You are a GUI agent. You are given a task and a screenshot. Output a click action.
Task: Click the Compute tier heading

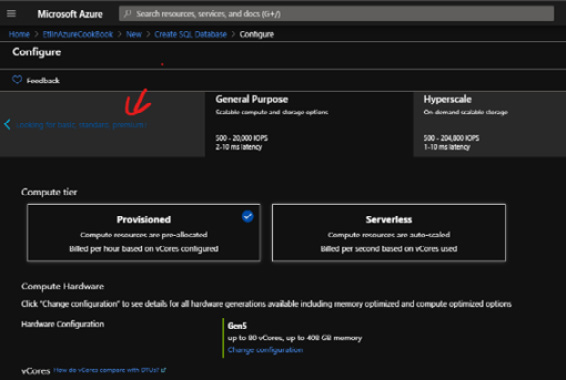49,192
